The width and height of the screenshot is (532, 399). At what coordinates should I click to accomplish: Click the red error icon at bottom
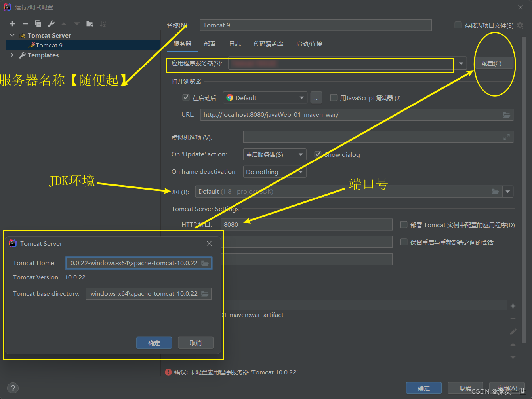point(168,372)
